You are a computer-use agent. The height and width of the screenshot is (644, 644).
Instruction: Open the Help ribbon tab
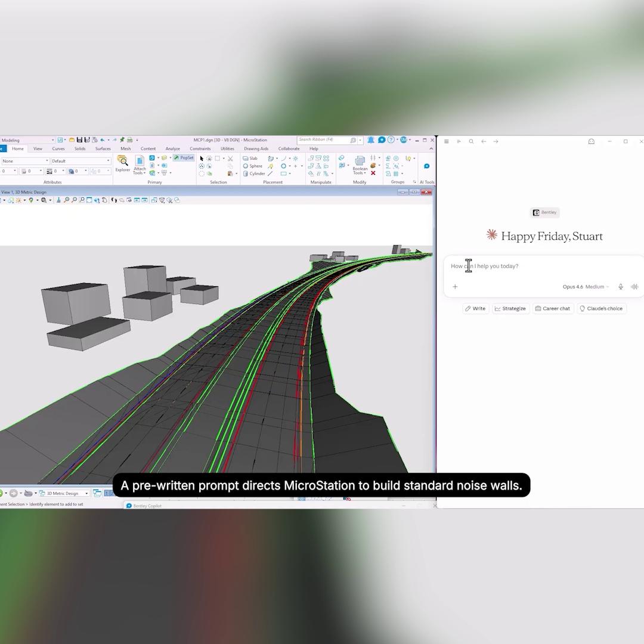[314, 148]
